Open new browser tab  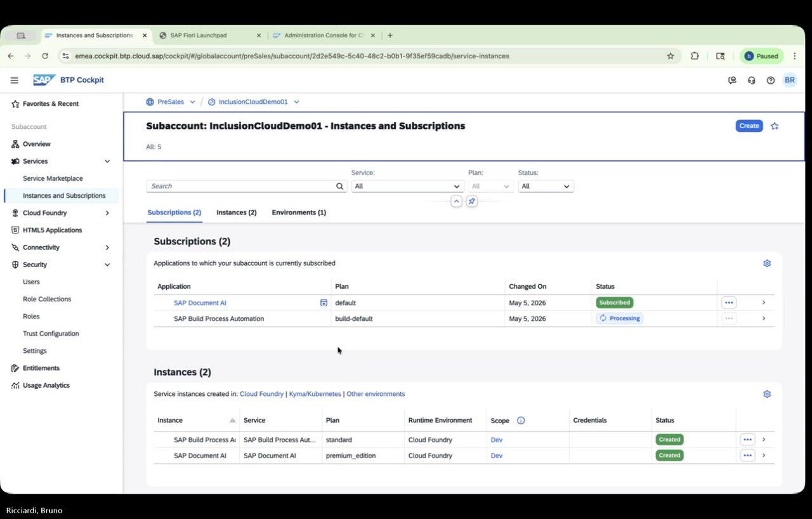(390, 36)
